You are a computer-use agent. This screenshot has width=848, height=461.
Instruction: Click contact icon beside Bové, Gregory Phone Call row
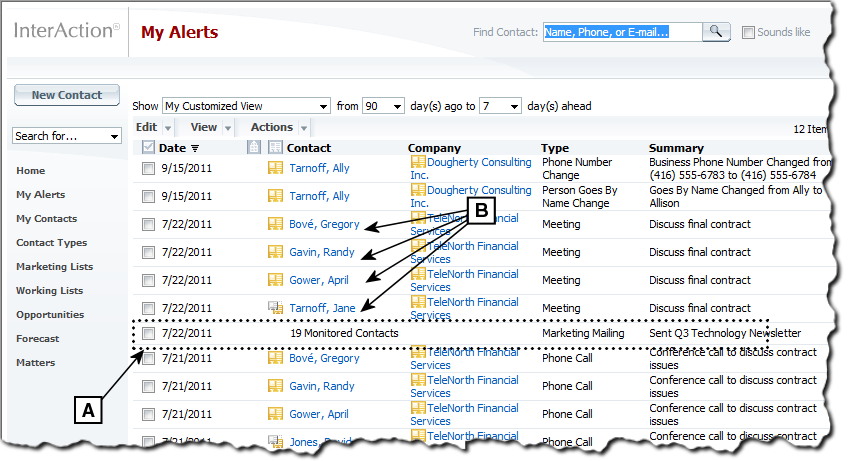(275, 358)
